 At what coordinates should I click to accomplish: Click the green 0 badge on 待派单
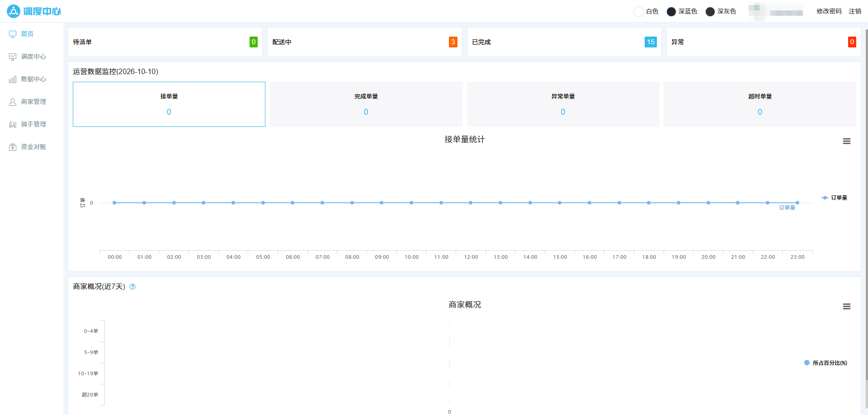click(254, 42)
